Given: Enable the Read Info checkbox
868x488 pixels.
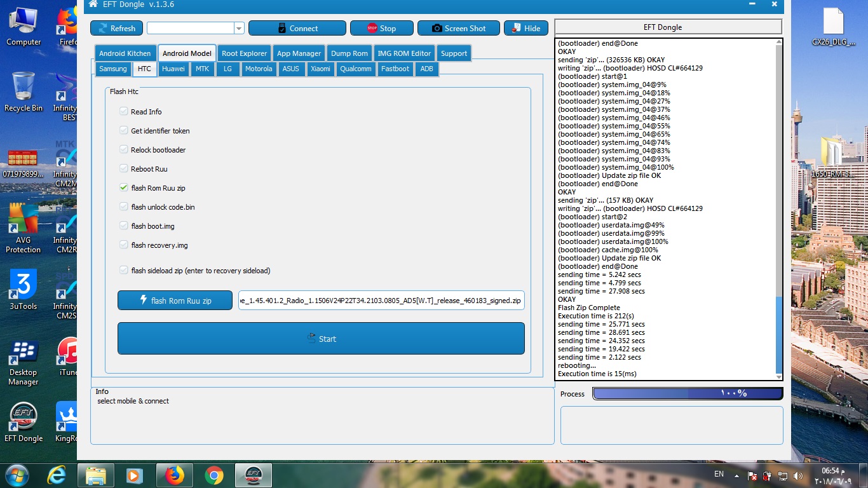Looking at the screenshot, I should 124,112.
